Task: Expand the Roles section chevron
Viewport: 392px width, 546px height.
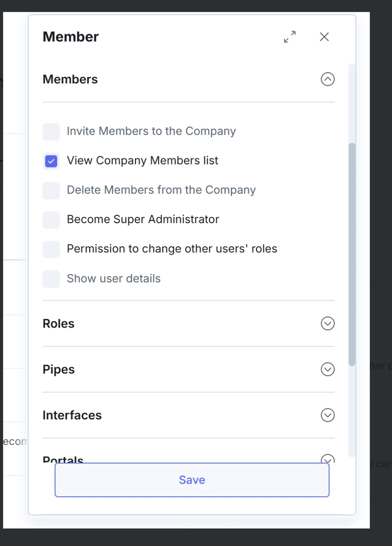Action: pyautogui.click(x=327, y=324)
